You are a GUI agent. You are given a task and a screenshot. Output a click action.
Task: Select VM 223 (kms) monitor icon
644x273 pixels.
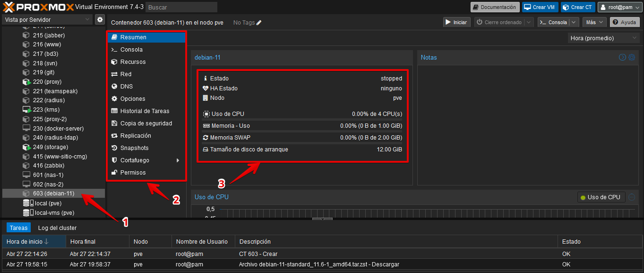[x=26, y=110]
